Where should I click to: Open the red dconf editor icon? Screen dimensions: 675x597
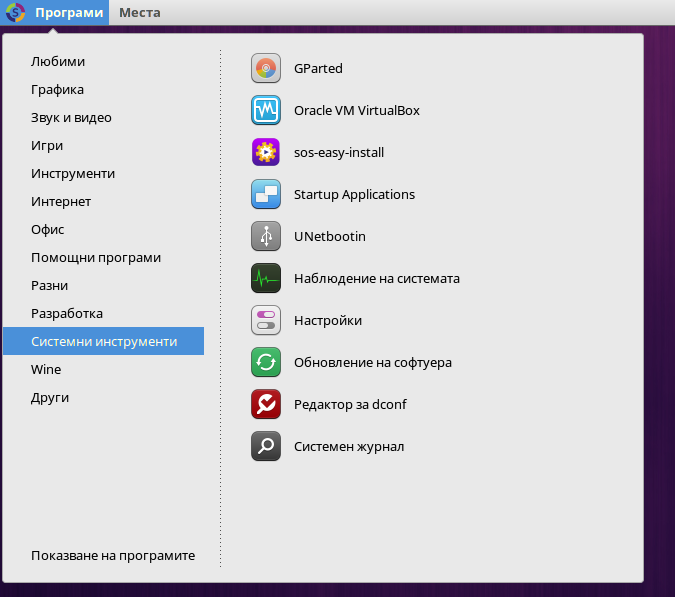click(x=266, y=404)
